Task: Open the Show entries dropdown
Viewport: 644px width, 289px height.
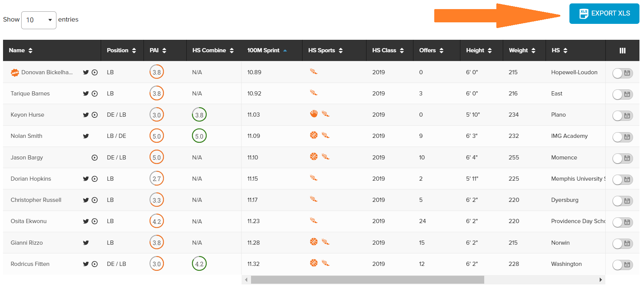Action: pyautogui.click(x=39, y=20)
